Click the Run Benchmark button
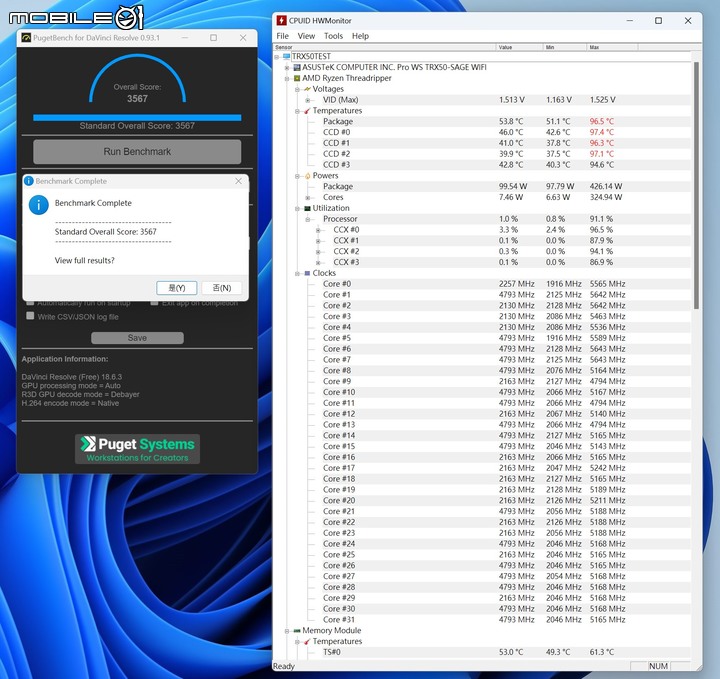Image resolution: width=720 pixels, height=679 pixels. [x=137, y=152]
